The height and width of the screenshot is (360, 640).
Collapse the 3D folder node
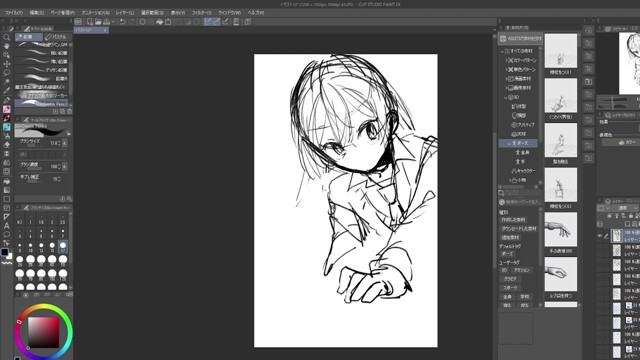pyautogui.click(x=506, y=97)
